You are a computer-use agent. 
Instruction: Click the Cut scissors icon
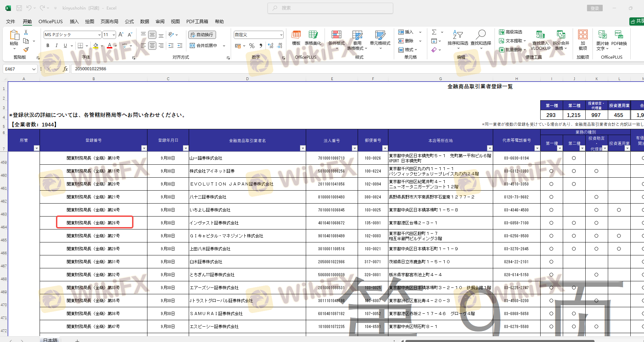[x=26, y=32]
